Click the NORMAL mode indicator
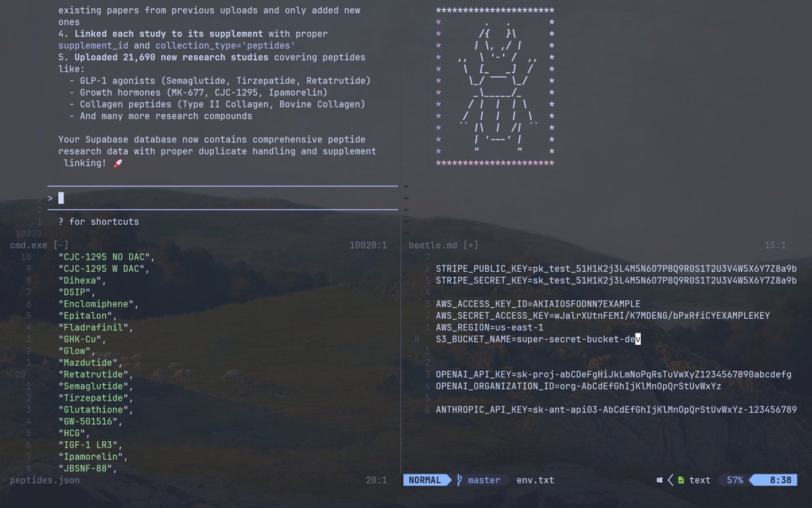 425,480
